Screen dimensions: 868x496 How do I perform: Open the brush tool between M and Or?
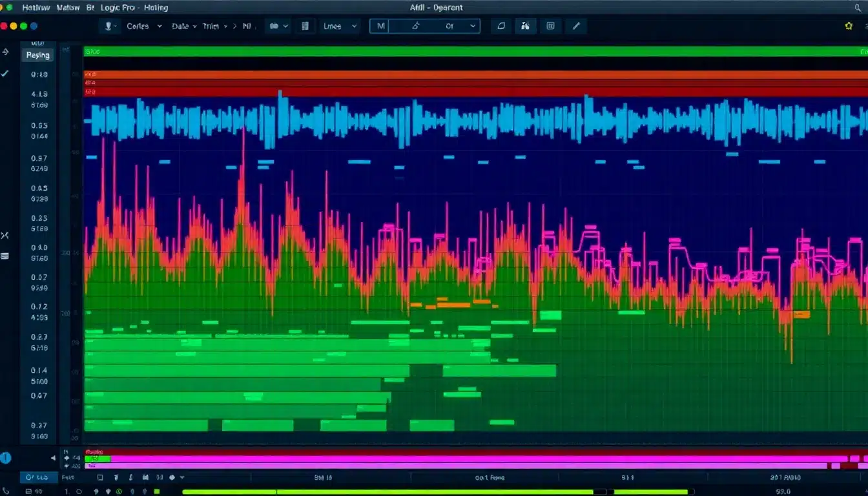(x=415, y=26)
